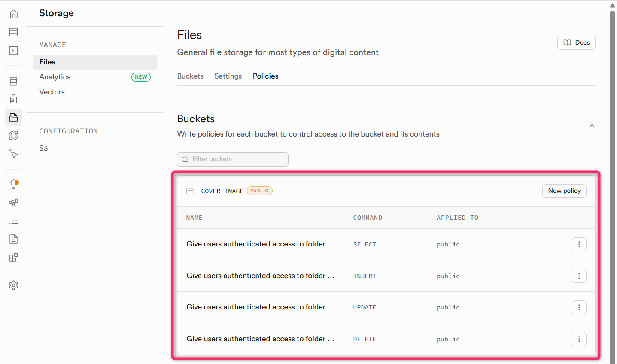
Task: Open the Docs button
Action: click(576, 42)
